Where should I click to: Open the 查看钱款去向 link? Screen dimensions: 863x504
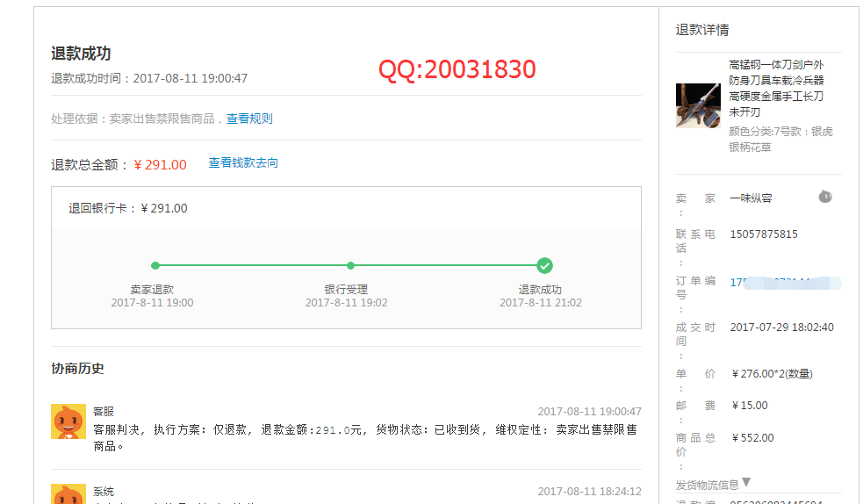coord(243,162)
